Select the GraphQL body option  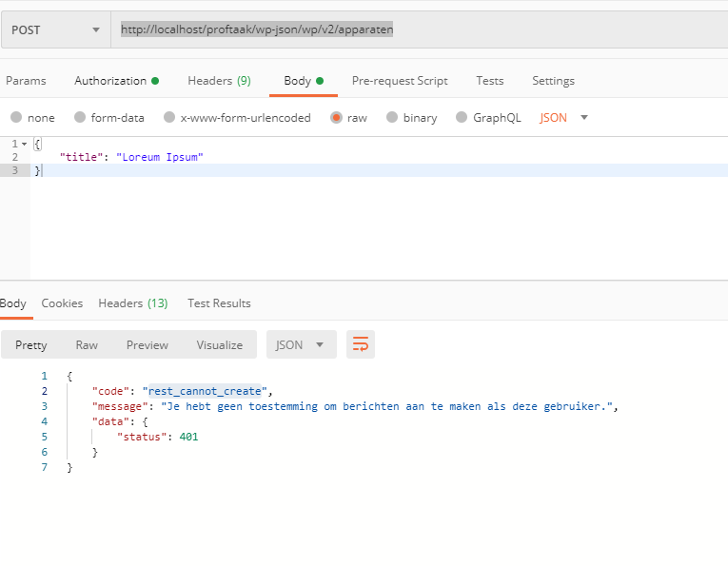(462, 117)
